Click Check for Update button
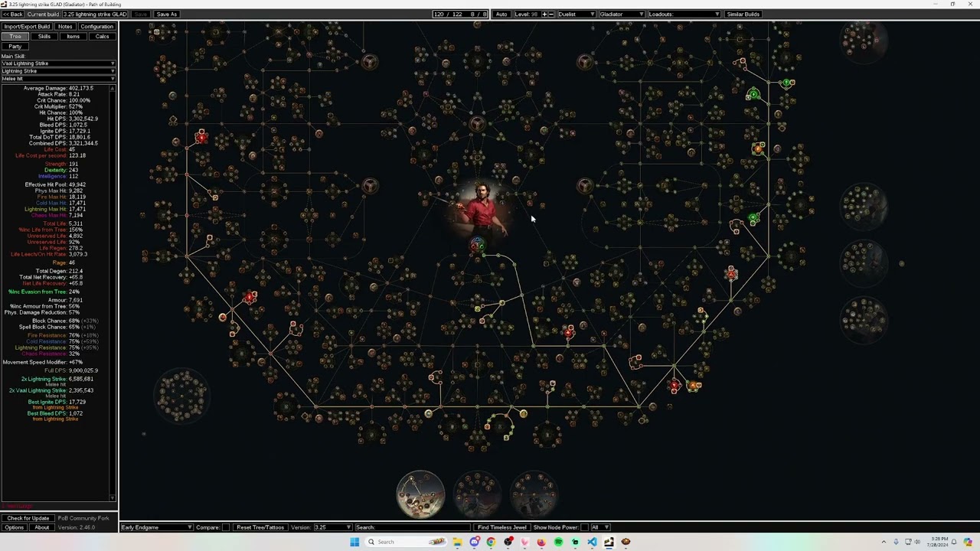The height and width of the screenshot is (551, 980). point(28,518)
